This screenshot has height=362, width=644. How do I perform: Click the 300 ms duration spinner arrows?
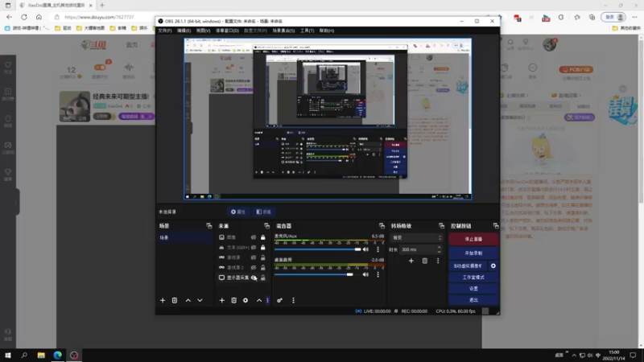click(x=439, y=249)
